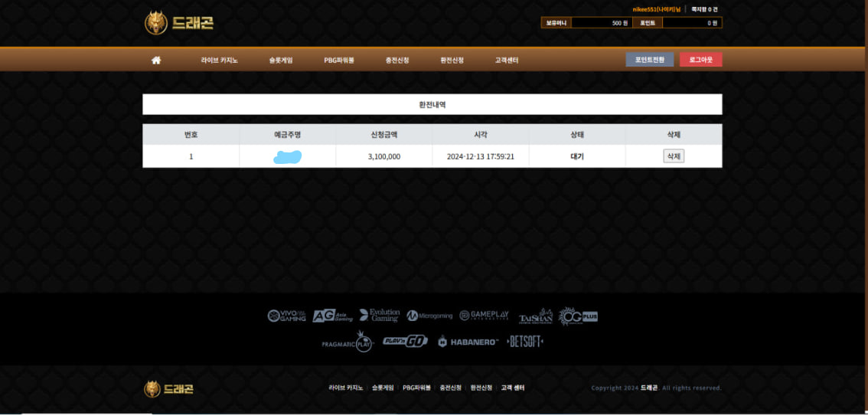Click the GamePlay Interactive logo

pos(484,316)
